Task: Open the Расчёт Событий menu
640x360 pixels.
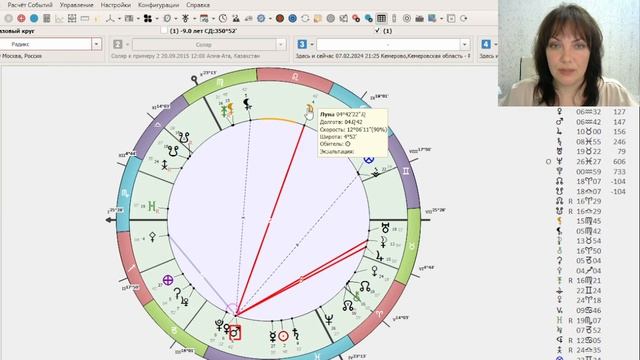Action: [x=30, y=5]
